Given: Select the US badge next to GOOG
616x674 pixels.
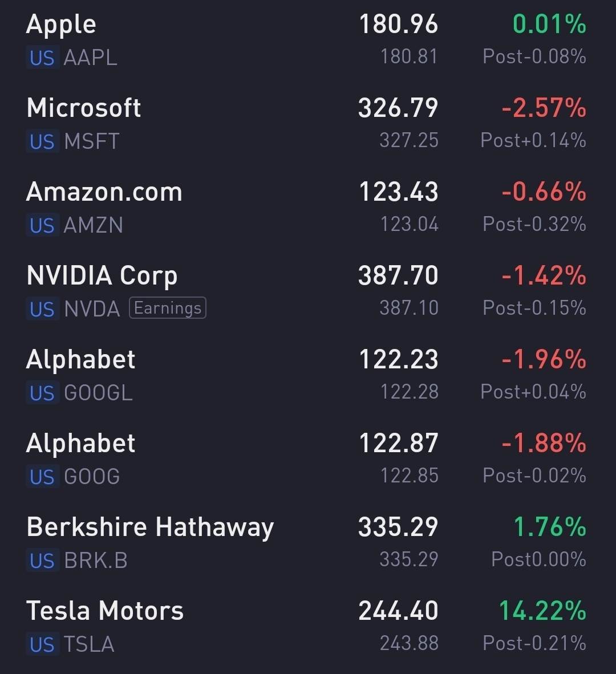Looking at the screenshot, I should pos(42,477).
